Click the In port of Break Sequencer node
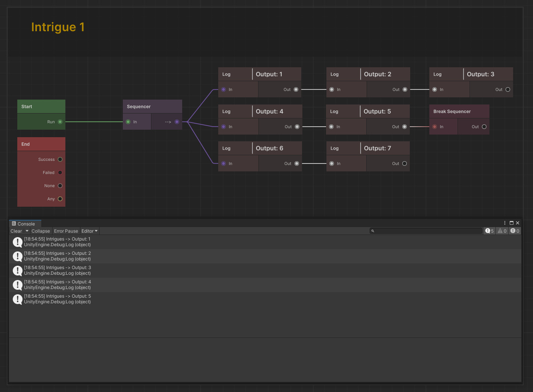This screenshot has width=533, height=392. point(435,127)
